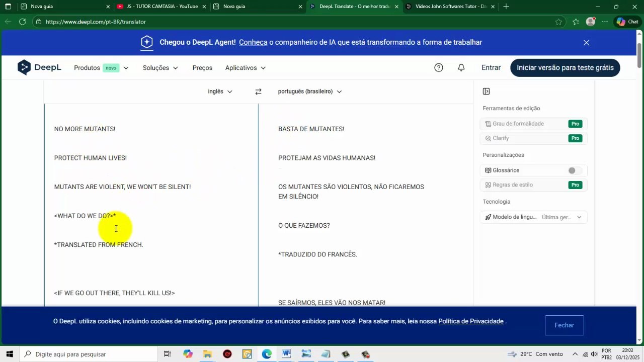Open the Conheça link in the banner
The height and width of the screenshot is (362, 644).
(253, 42)
